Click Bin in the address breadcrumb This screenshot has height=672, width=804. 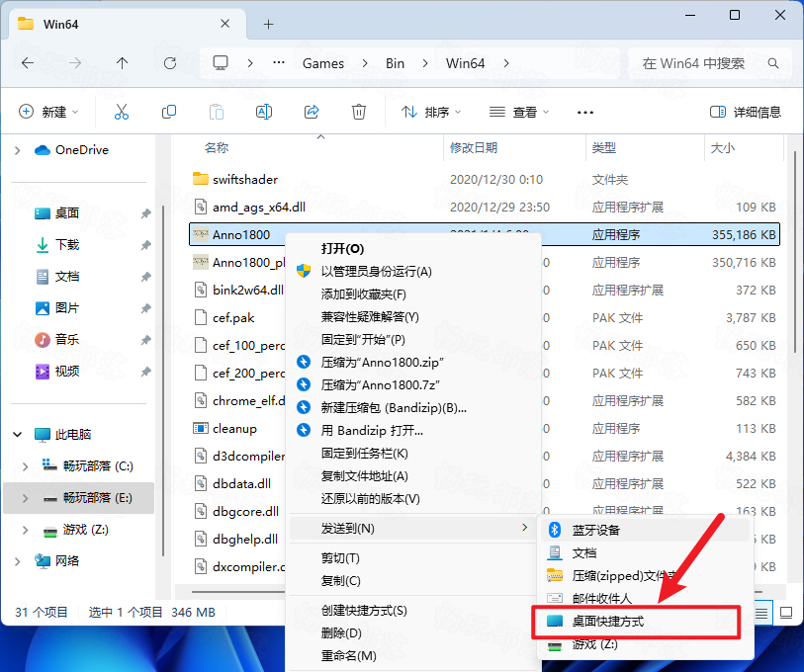(x=395, y=63)
